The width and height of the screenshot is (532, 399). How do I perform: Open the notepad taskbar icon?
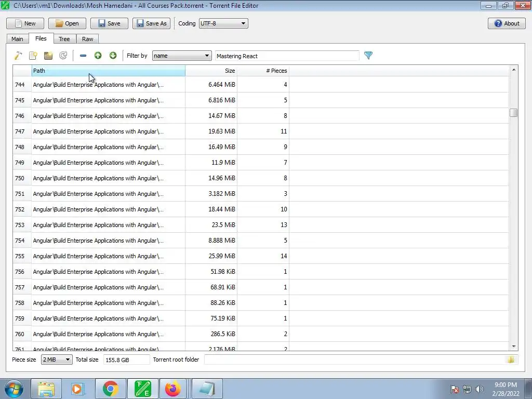tap(207, 389)
